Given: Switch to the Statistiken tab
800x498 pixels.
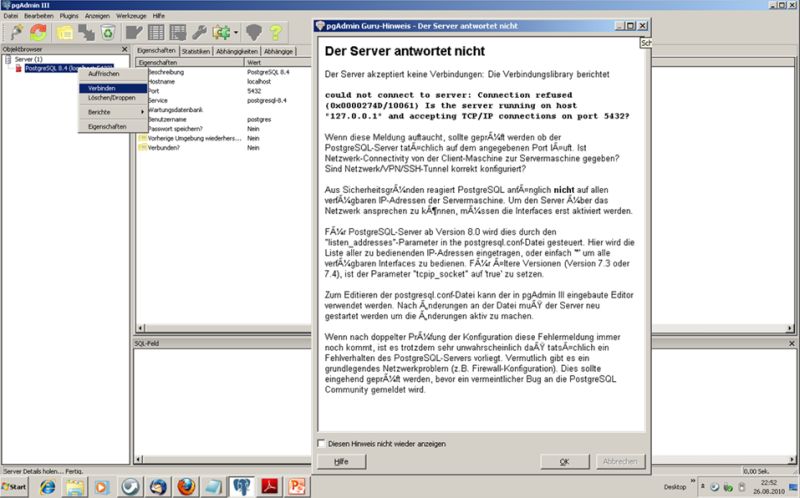Looking at the screenshot, I should coord(196,52).
